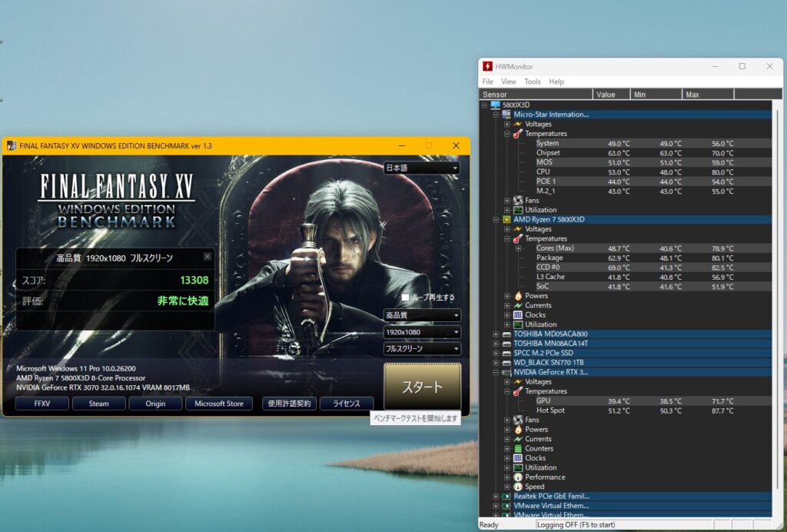The width and height of the screenshot is (787, 532).
Task: Expand the Realtek PCIe GbE node
Action: (496, 497)
